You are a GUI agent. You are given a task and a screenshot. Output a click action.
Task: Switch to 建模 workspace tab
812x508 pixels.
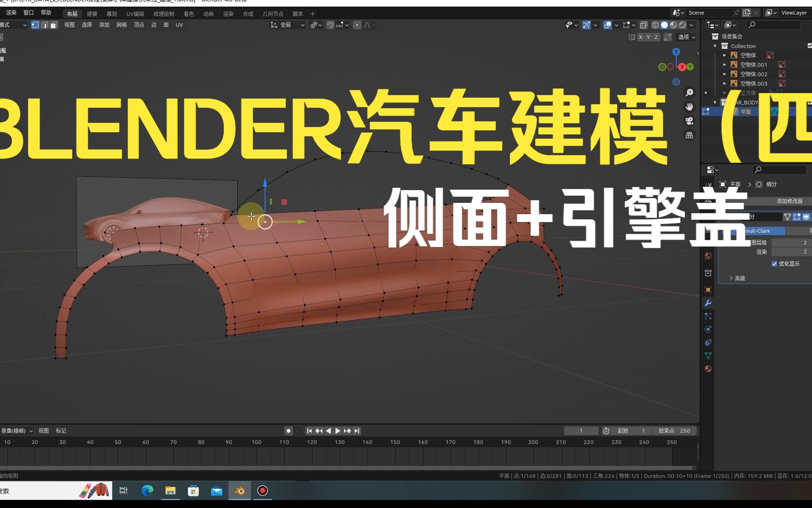[92, 14]
